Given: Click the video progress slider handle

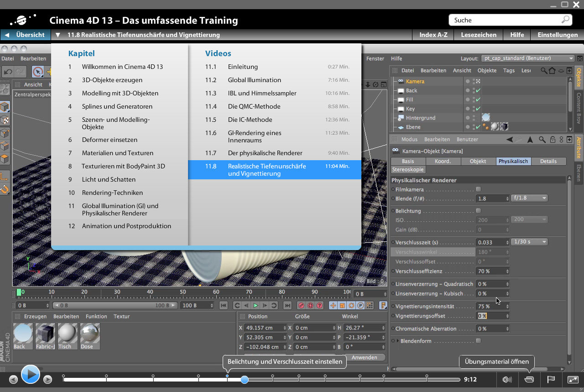Looking at the screenshot, I should point(245,379).
